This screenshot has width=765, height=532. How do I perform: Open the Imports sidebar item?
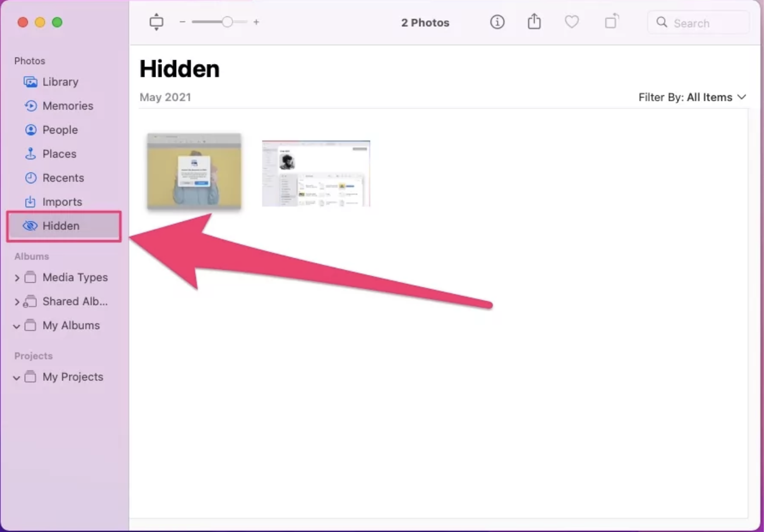(x=62, y=202)
